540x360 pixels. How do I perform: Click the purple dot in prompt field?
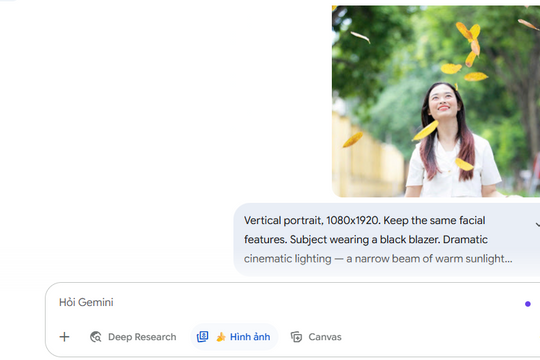tap(528, 304)
